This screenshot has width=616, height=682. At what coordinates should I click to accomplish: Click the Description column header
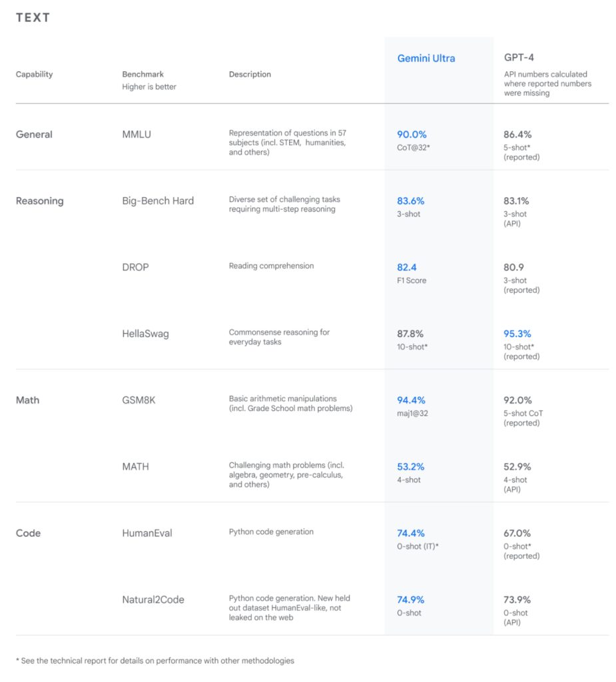[250, 75]
